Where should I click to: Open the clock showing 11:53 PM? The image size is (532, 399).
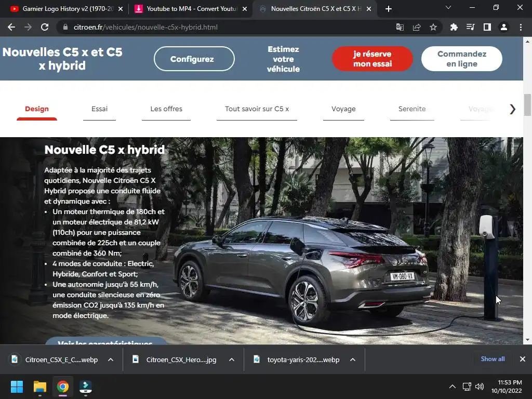click(x=507, y=387)
